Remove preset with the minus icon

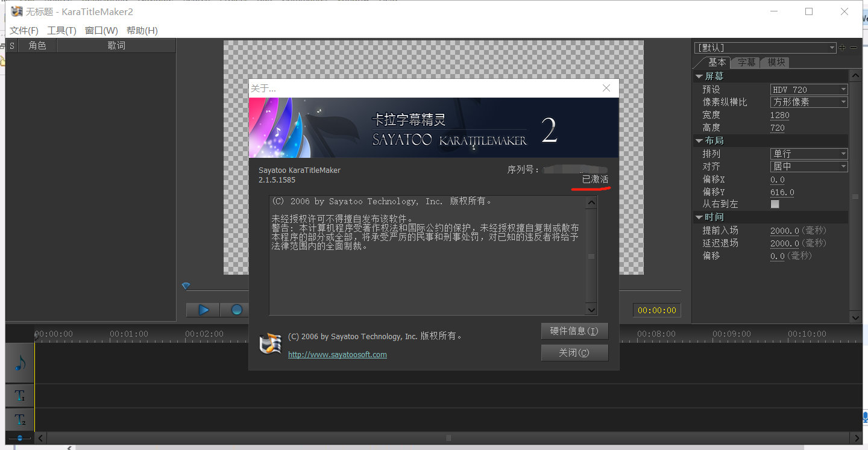[854, 48]
